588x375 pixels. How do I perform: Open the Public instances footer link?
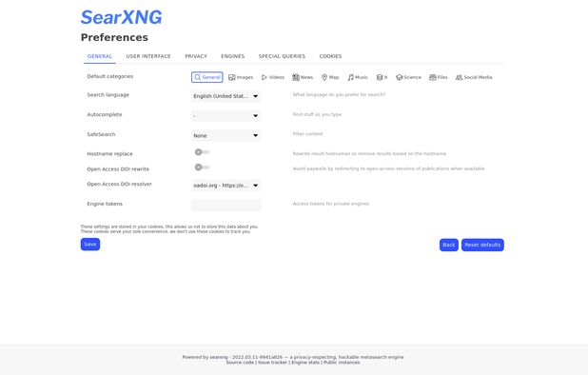[342, 363]
